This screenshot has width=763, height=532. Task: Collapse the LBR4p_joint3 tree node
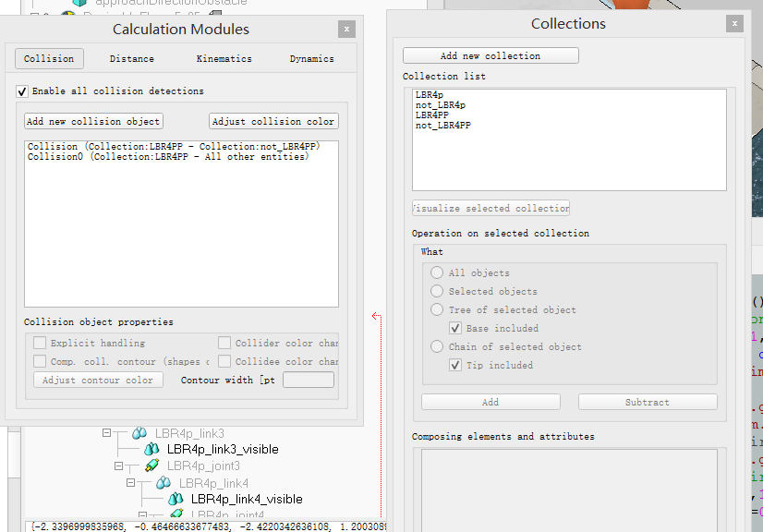tap(117, 465)
